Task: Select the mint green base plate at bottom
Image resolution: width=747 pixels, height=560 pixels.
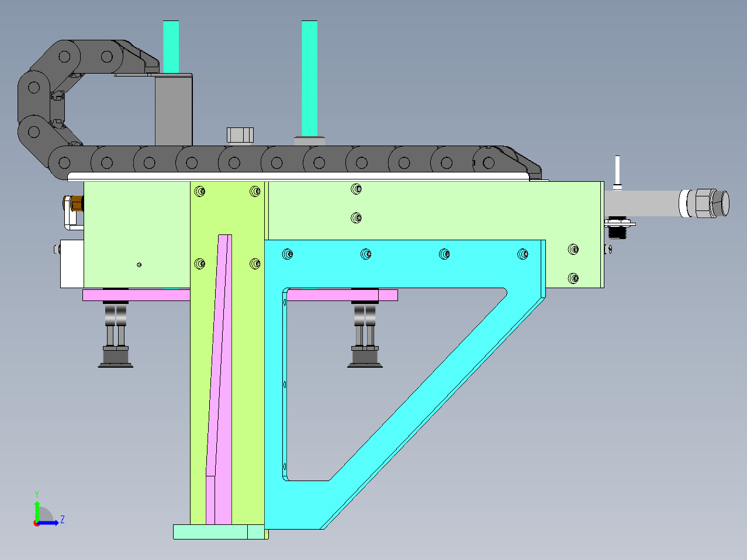Action: point(219,531)
